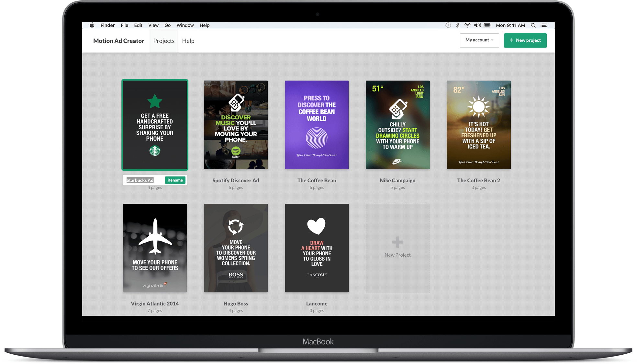637x364 pixels.
Task: Click the Starbucks Ad name input field
Action: (144, 180)
